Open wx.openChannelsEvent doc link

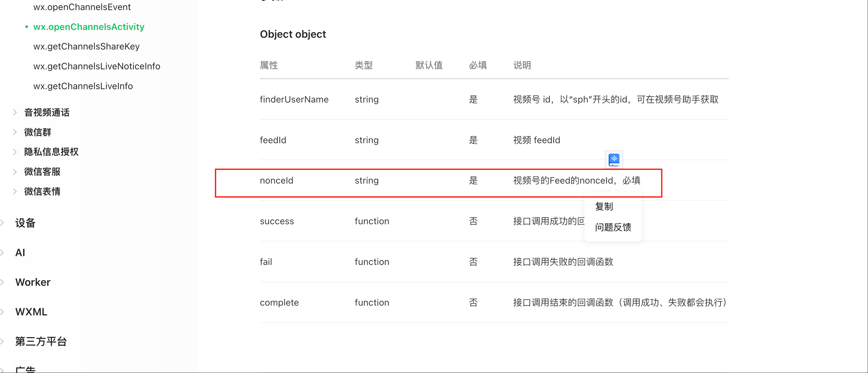[x=82, y=7]
